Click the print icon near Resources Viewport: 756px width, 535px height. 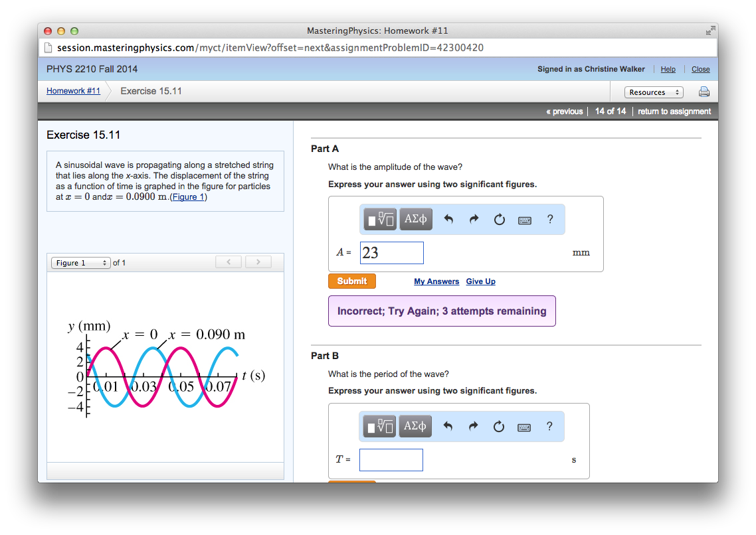pos(704,92)
